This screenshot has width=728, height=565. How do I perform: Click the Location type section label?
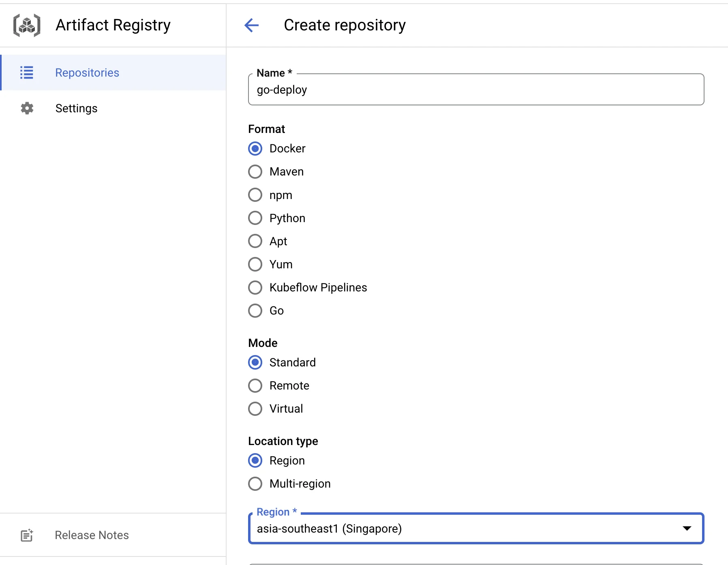(283, 441)
